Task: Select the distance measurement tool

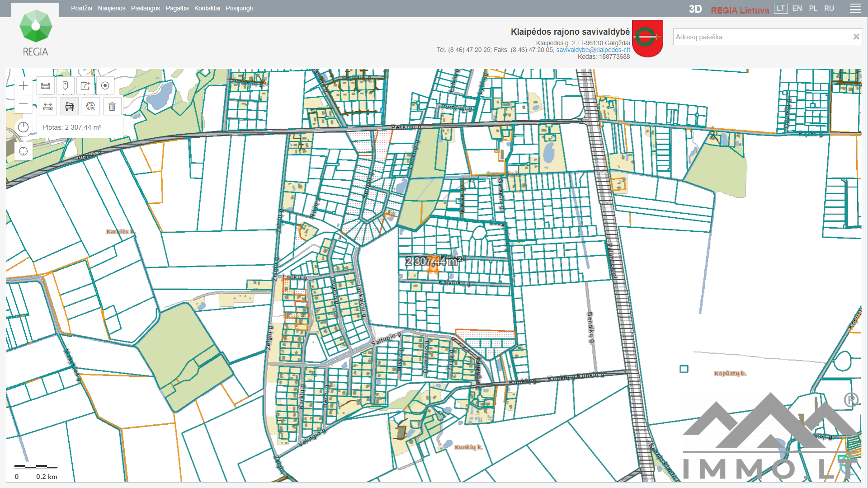Action: 48,106
